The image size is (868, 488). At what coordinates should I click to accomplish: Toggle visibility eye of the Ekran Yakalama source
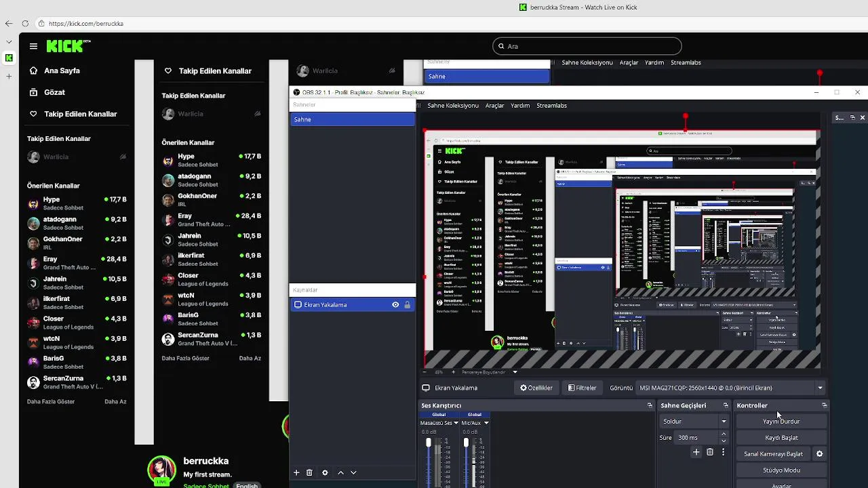[395, 305]
